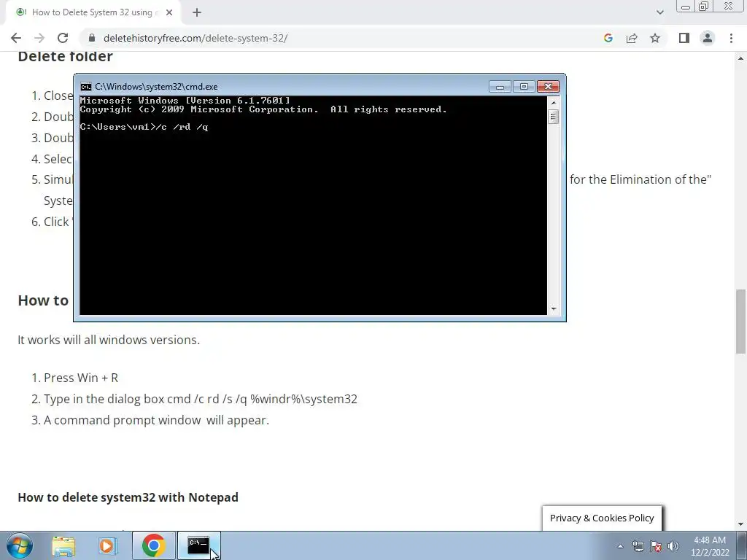Maximize the cmd.exe window
Viewport: 747px width, 560px height.
point(524,86)
